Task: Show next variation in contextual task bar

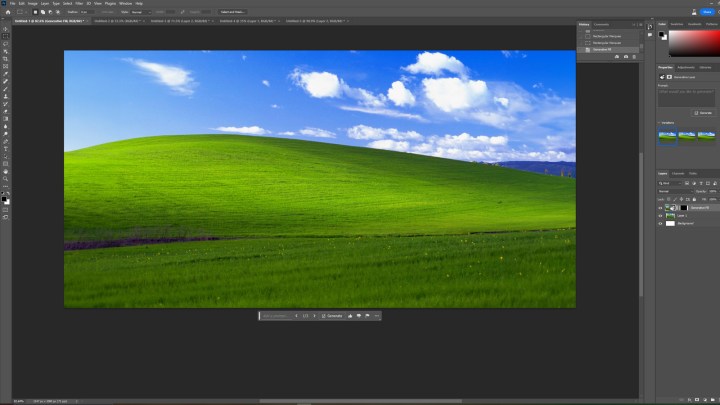Action: point(315,316)
